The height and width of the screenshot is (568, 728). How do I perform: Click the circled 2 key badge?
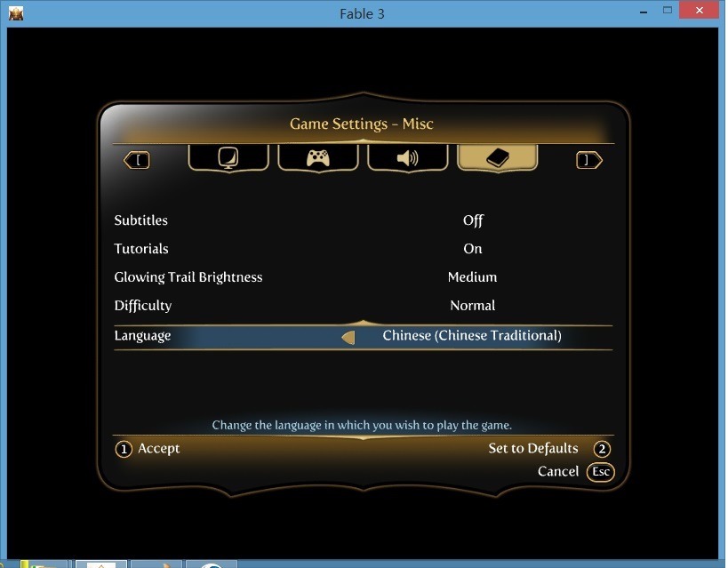(602, 449)
